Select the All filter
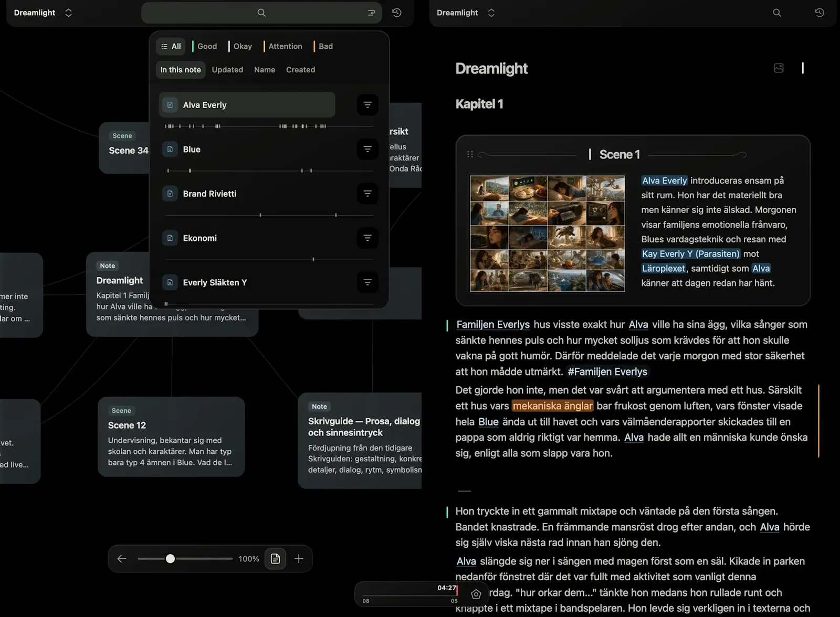 coord(171,46)
